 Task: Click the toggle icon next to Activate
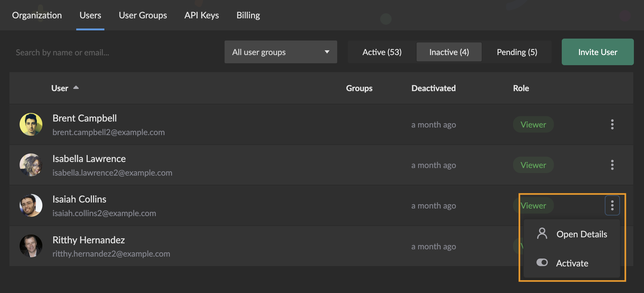click(x=542, y=263)
